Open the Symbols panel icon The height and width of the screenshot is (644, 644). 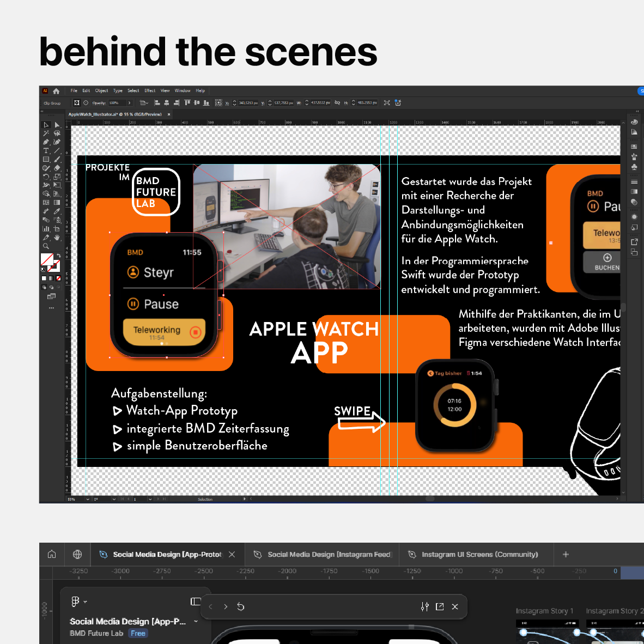pos(634,167)
